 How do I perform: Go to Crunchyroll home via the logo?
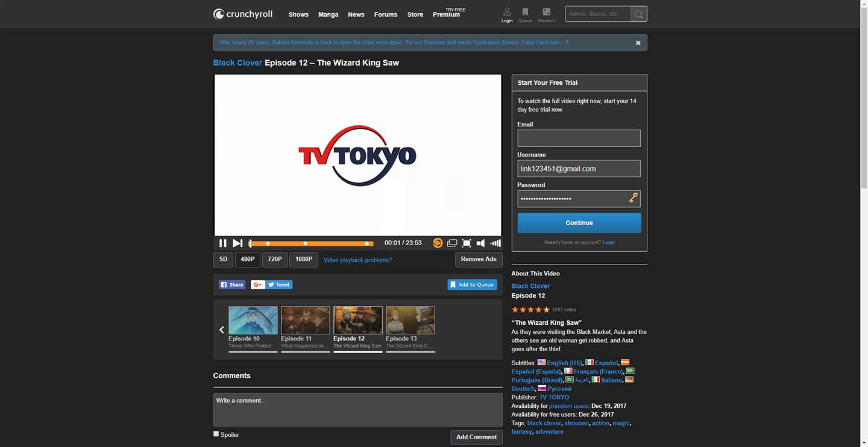pyautogui.click(x=243, y=14)
